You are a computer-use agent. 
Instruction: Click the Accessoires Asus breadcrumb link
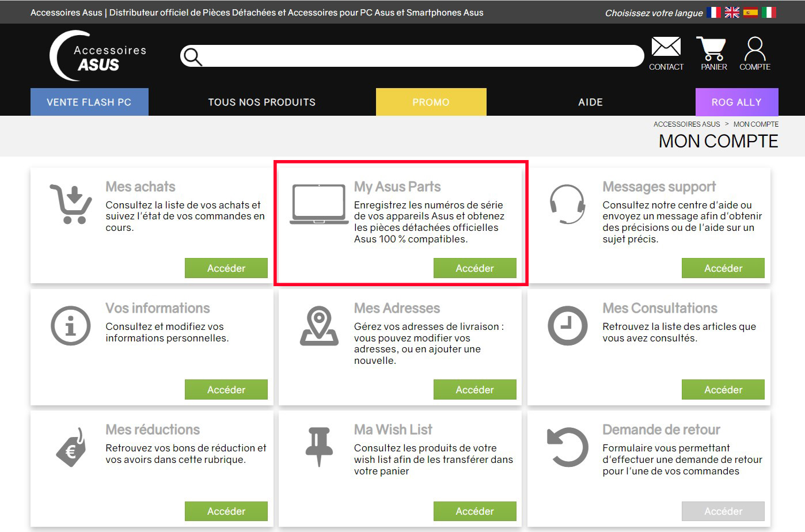686,124
